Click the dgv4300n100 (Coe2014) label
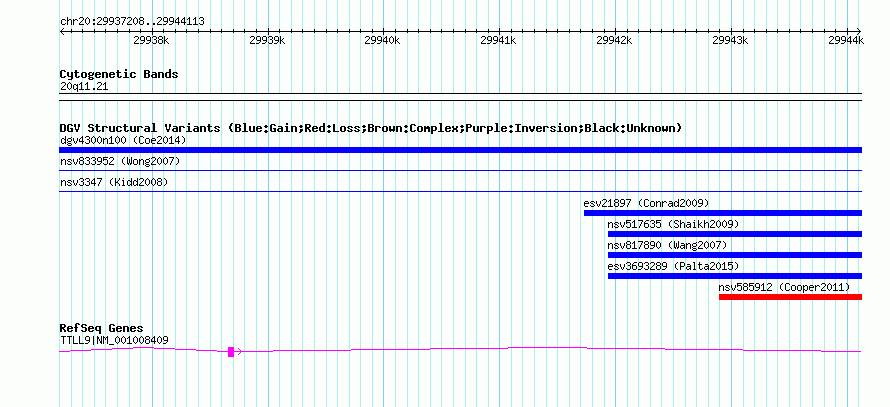Viewport: 890px width, 407px height. pos(123,140)
